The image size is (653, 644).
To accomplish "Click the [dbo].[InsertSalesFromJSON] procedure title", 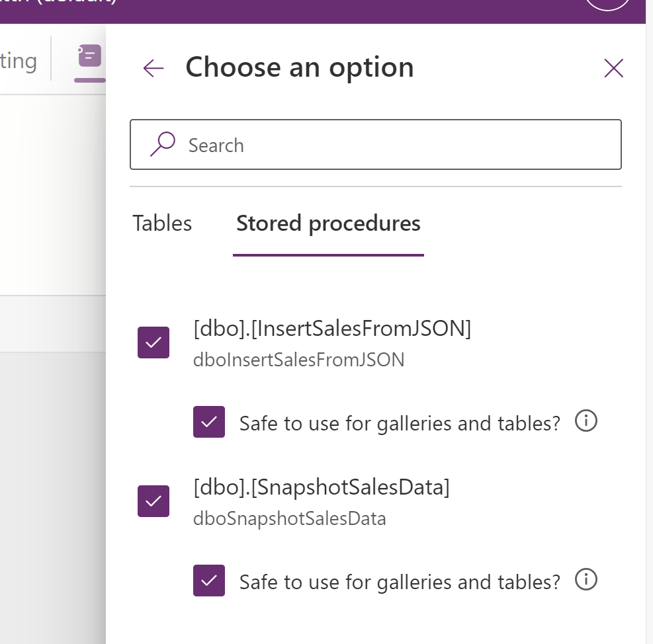I will click(x=331, y=329).
